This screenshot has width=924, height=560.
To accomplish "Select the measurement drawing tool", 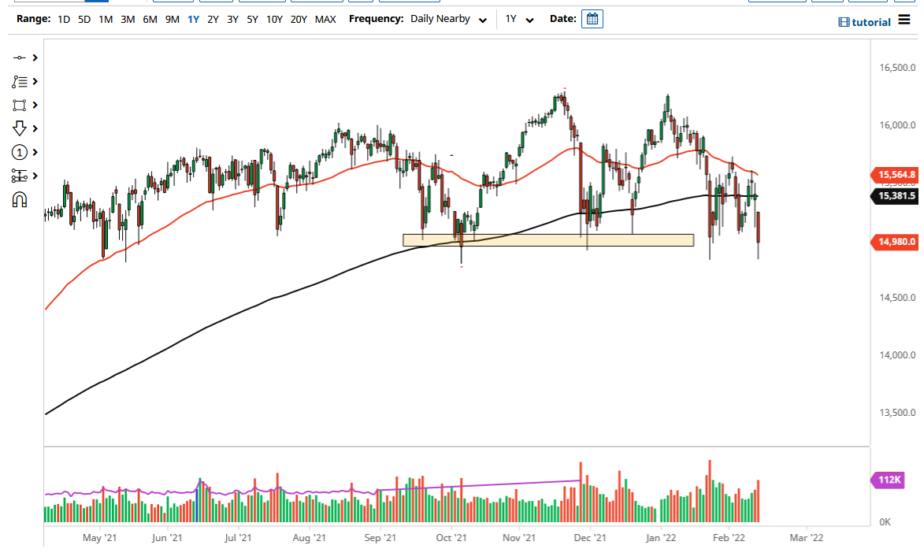I will point(20,176).
